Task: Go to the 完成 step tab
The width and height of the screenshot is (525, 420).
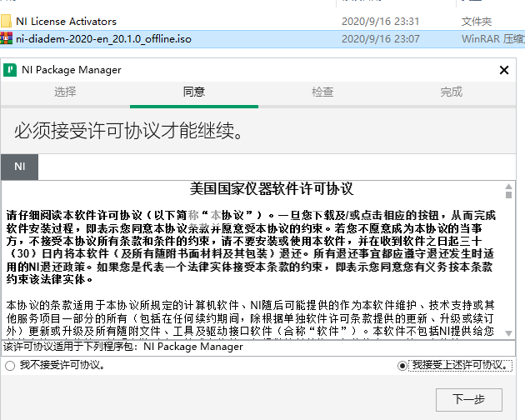Action: (452, 92)
